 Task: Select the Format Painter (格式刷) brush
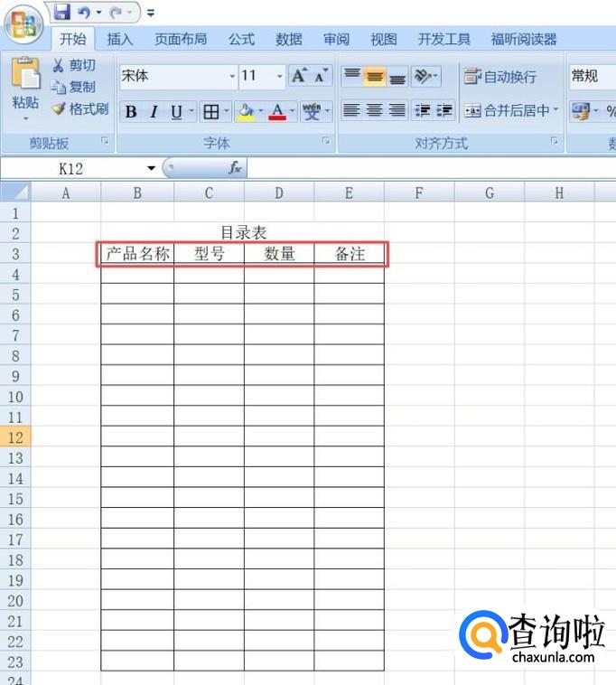[x=59, y=108]
